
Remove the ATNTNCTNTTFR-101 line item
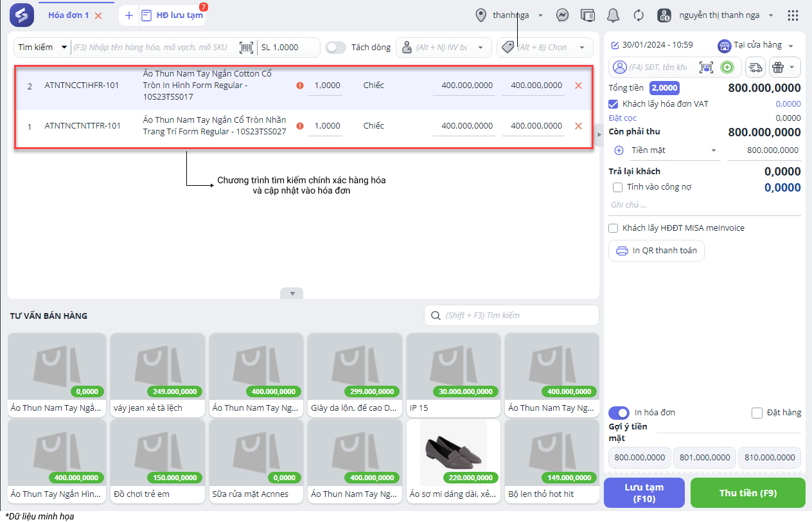click(578, 126)
